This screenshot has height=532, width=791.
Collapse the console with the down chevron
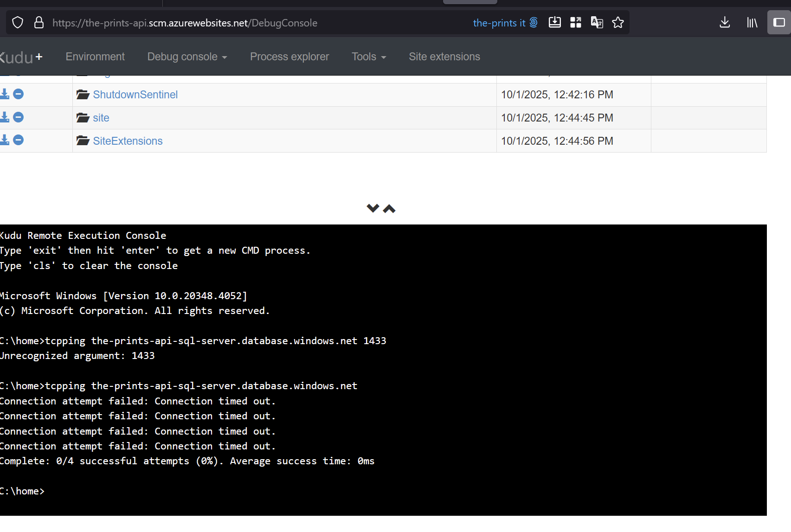(373, 208)
